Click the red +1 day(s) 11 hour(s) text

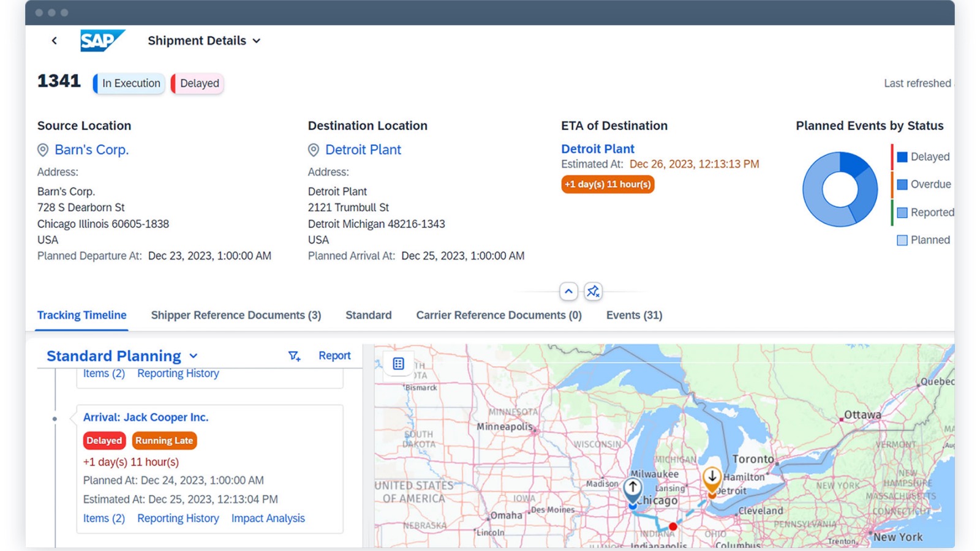coord(131,462)
